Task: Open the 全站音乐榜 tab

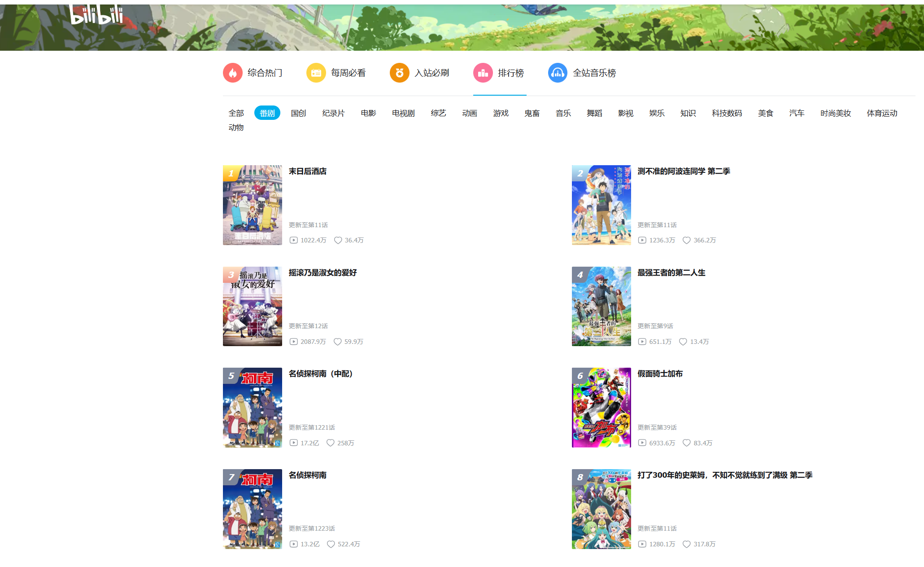Action: click(582, 73)
